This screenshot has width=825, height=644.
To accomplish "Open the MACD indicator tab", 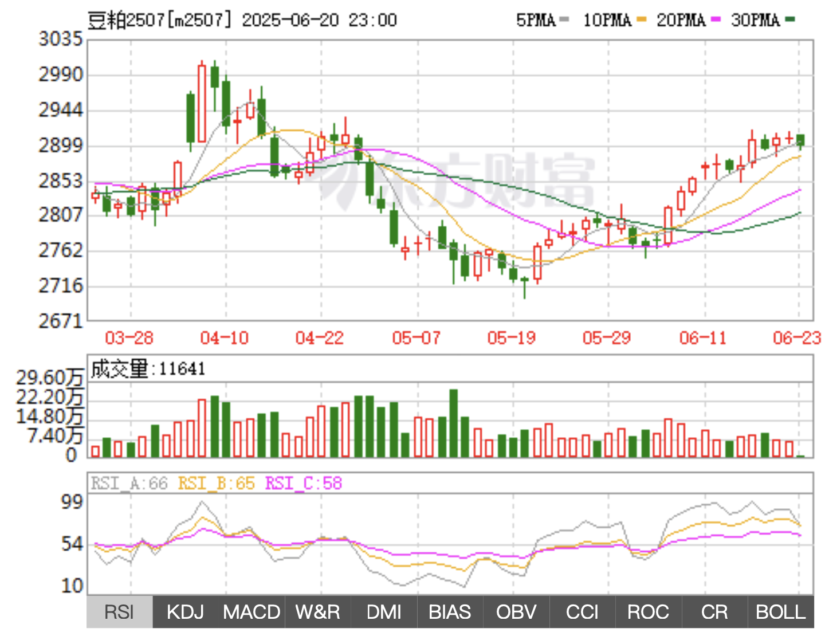I will tap(252, 612).
